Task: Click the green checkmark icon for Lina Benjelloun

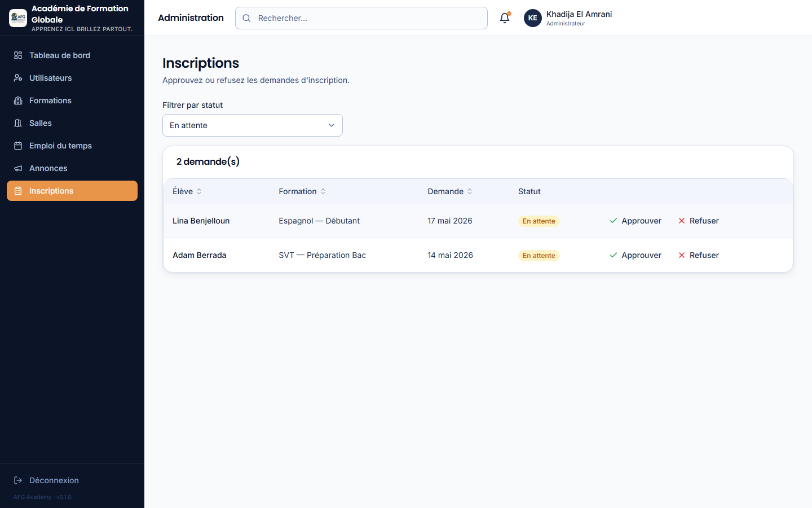Action: coord(614,221)
